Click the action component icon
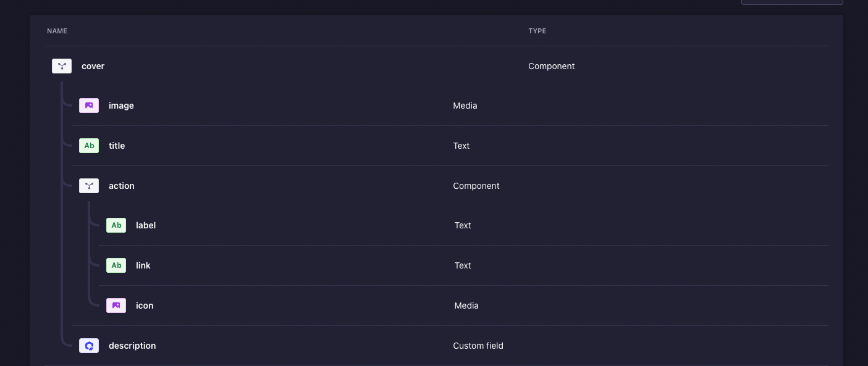 [89, 186]
